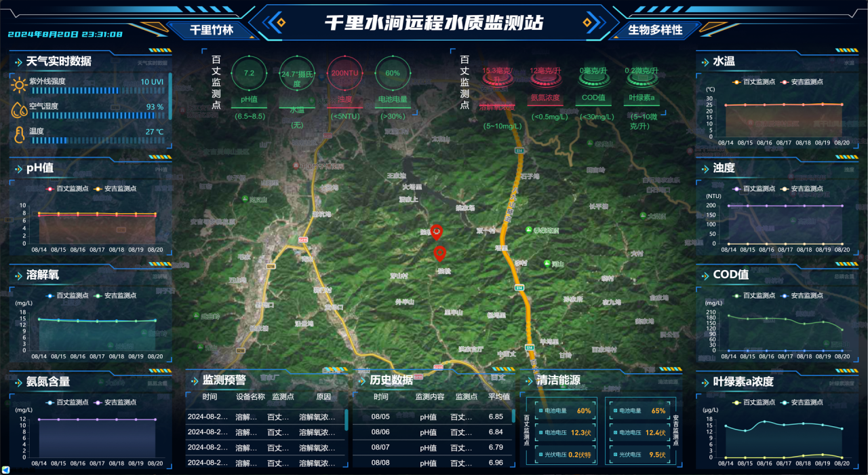The width and height of the screenshot is (868, 475).
Task: Click the pH值 7.2 circular gauge
Action: click(249, 73)
